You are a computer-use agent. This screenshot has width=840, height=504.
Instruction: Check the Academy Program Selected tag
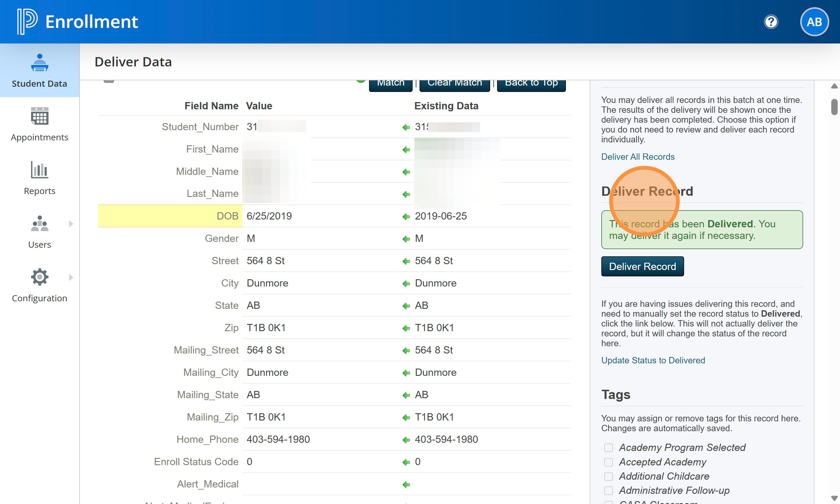(608, 448)
